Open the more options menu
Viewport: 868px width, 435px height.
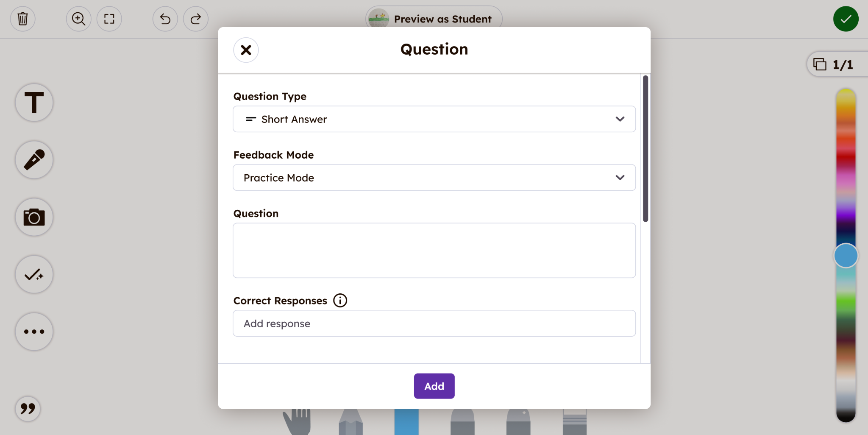[x=34, y=332]
